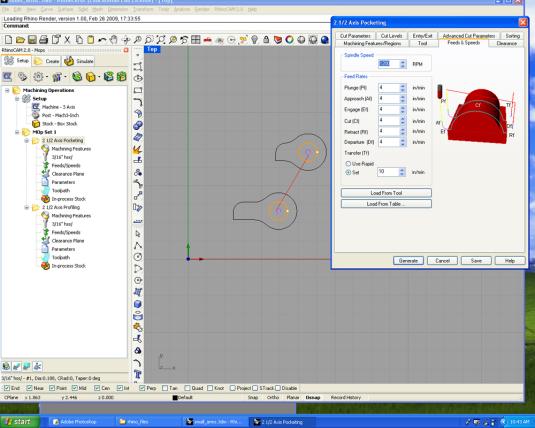Viewport: 535px width, 428px height.
Task: Click the Help button in dialog
Action: click(x=510, y=261)
